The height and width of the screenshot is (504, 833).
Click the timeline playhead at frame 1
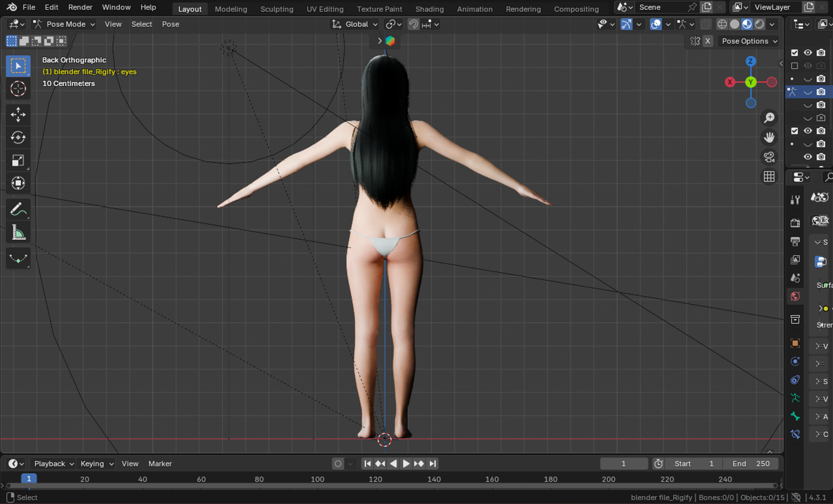click(x=29, y=478)
